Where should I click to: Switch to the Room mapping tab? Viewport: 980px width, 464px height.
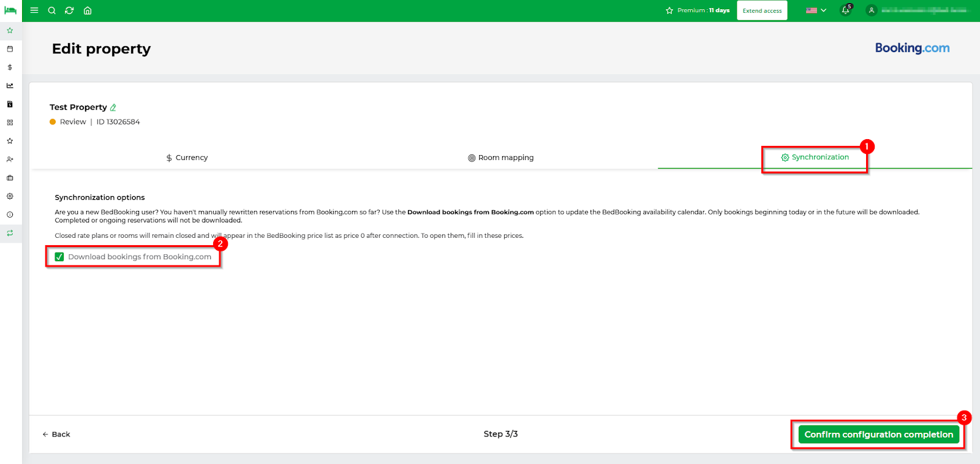[501, 158]
